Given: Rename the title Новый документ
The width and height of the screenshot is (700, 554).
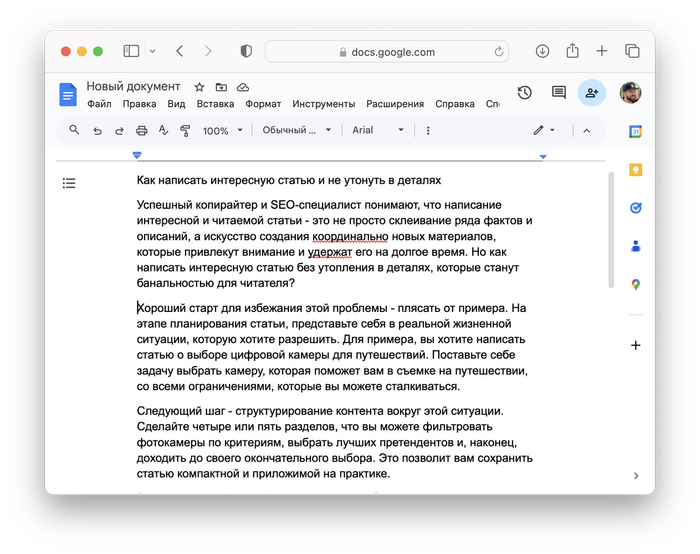Looking at the screenshot, I should [x=133, y=86].
